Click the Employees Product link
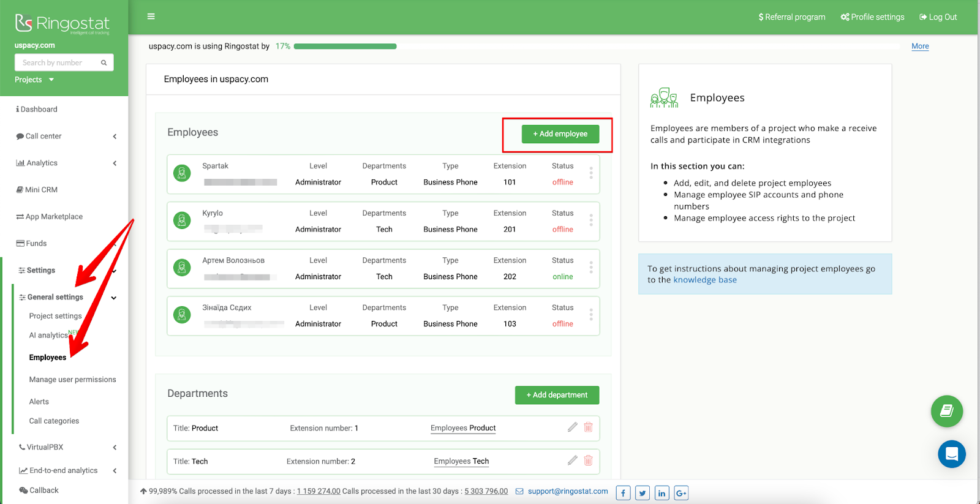Viewport: 980px width, 504px height. point(463,428)
